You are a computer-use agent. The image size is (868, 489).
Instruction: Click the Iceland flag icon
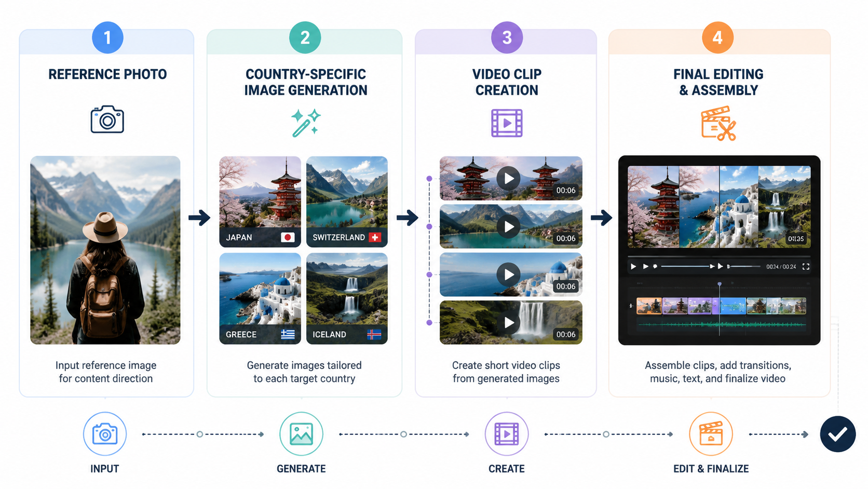click(374, 334)
